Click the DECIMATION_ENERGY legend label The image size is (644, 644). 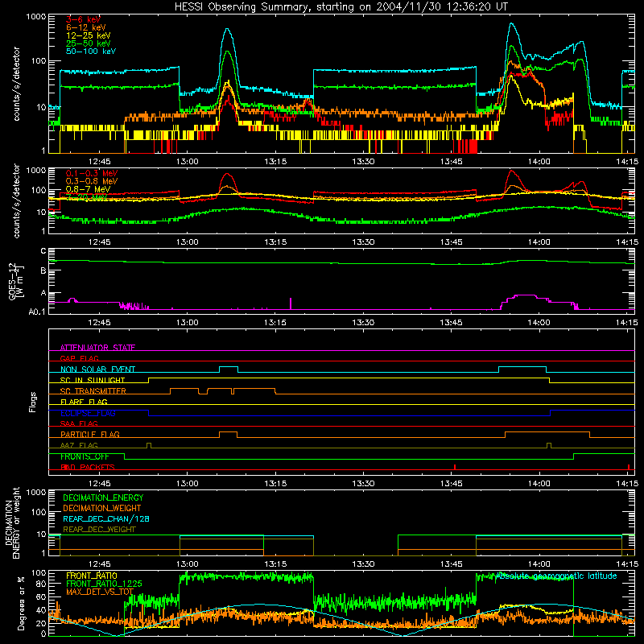pyautogui.click(x=103, y=497)
